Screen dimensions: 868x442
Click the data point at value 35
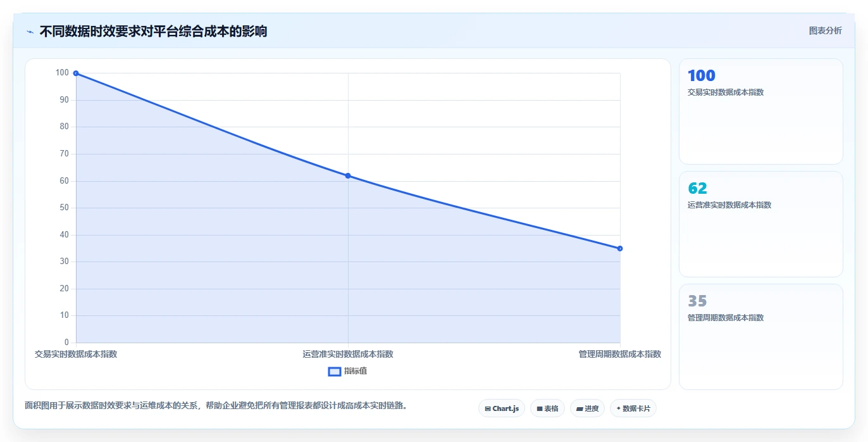click(620, 248)
